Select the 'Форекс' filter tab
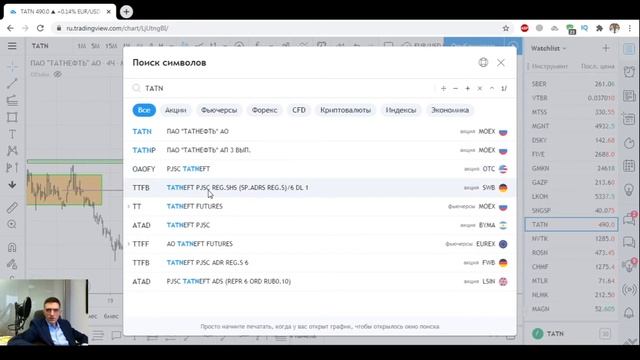 point(264,110)
